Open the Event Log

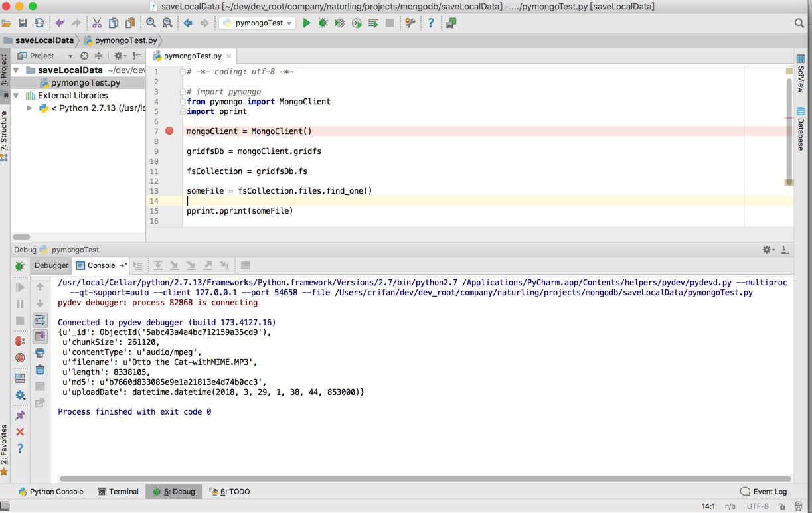pos(764,492)
